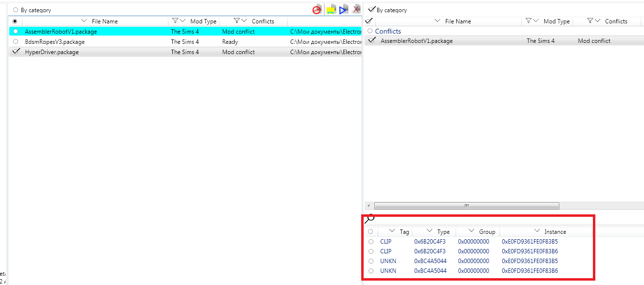The height and width of the screenshot is (285, 644).
Task: Click the Conflicts filter funnel in left pane
Action: tap(237, 21)
